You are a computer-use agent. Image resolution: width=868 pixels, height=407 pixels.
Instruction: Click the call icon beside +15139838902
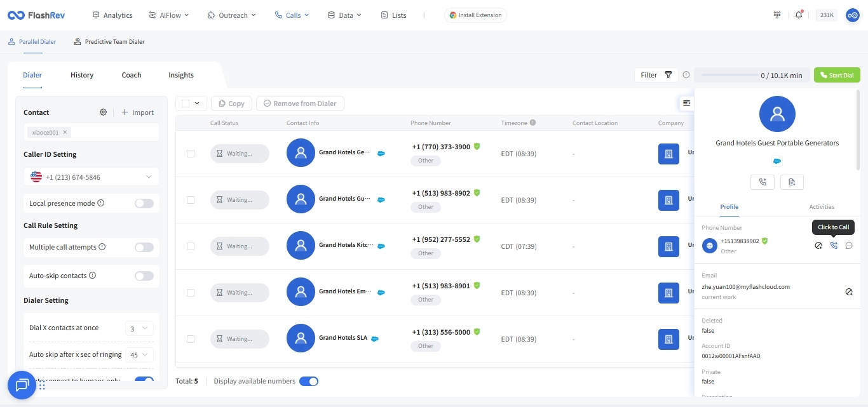click(834, 246)
